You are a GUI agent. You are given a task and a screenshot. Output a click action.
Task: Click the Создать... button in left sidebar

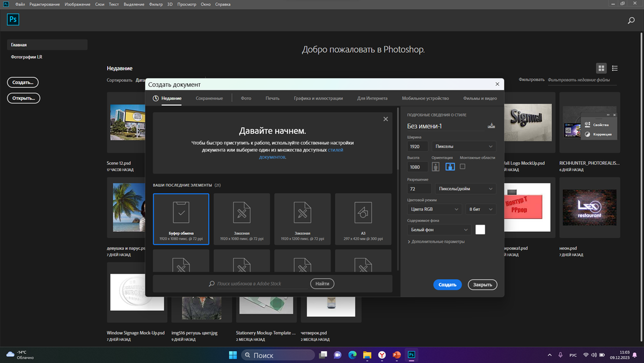[x=23, y=82]
